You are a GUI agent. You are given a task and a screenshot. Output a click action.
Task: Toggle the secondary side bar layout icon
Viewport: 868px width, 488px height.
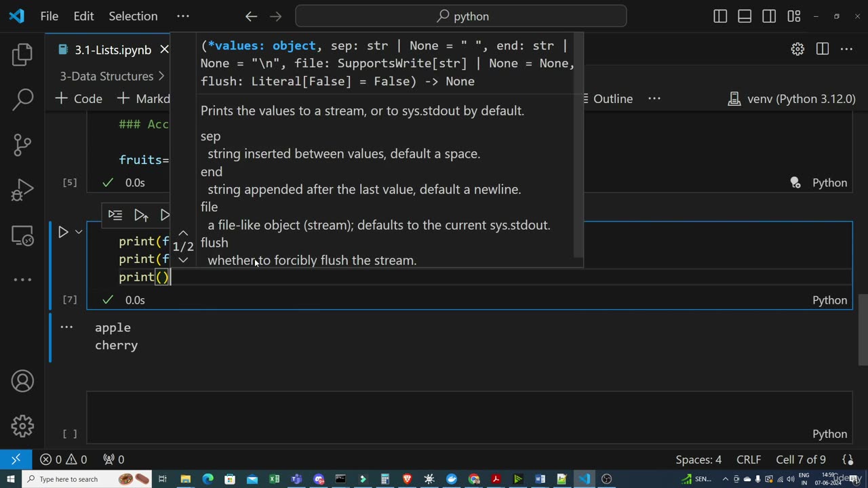[x=769, y=16]
